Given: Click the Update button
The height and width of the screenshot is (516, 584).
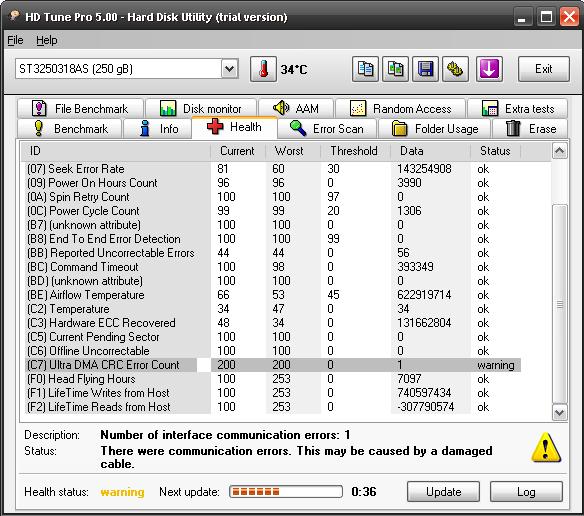Looking at the screenshot, I should 443,492.
